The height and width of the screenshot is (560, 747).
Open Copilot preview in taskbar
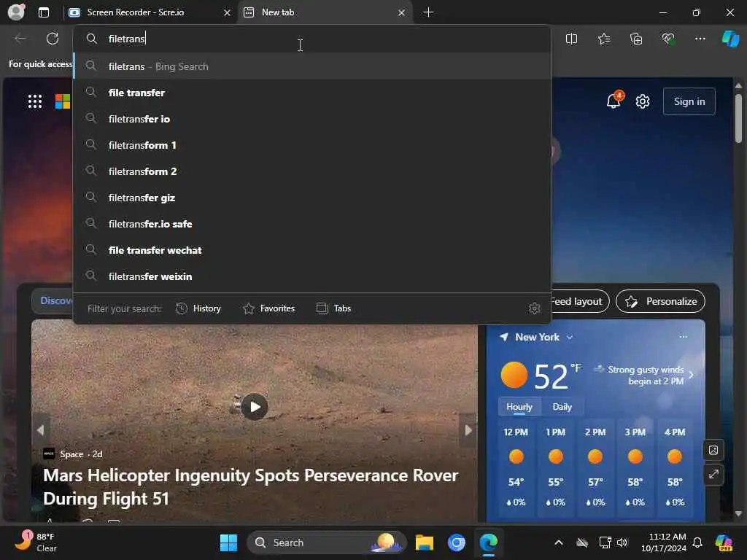[x=724, y=542]
